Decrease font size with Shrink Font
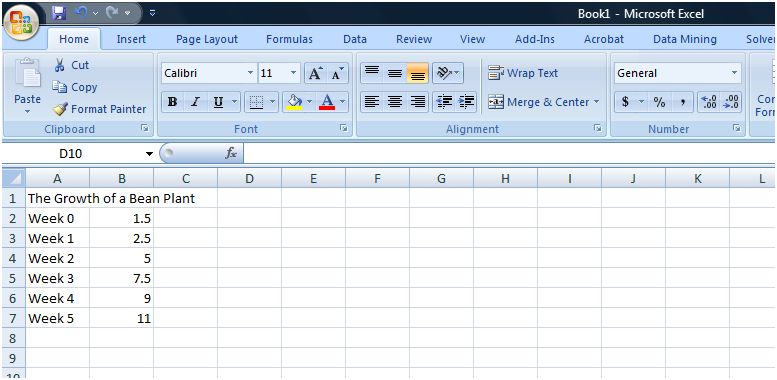Viewport: 777px width, 380px height. click(x=337, y=73)
